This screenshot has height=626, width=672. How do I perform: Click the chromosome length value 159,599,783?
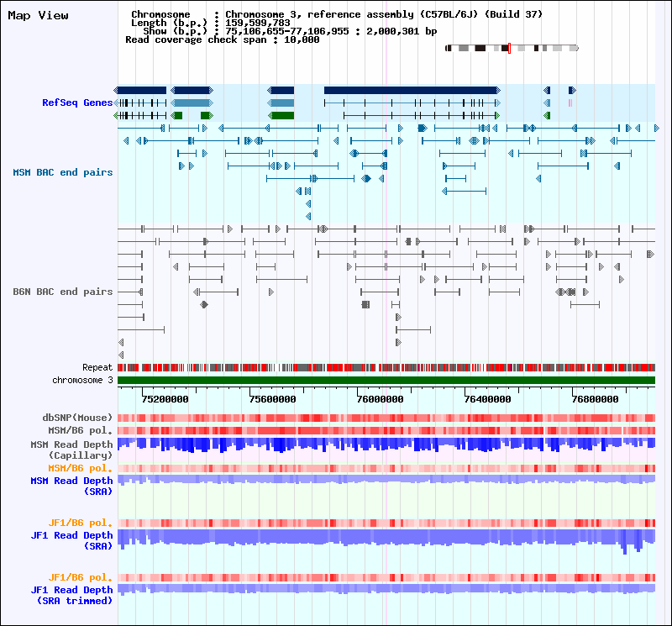click(258, 23)
